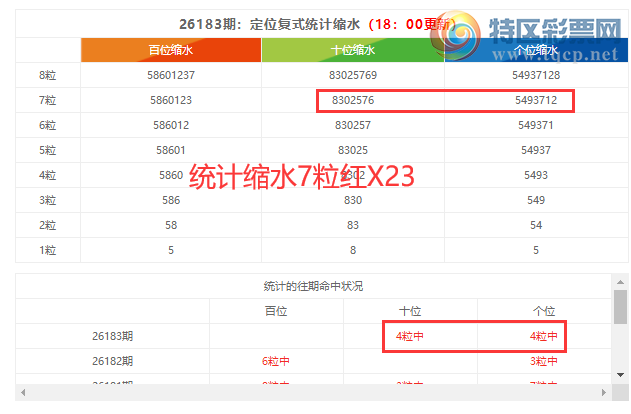Click the value 8 in 1粒 row
The image size is (631, 414).
[x=353, y=250]
